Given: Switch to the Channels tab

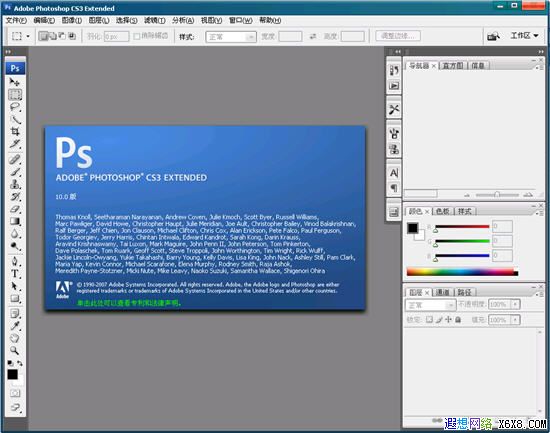Looking at the screenshot, I should pos(442,292).
